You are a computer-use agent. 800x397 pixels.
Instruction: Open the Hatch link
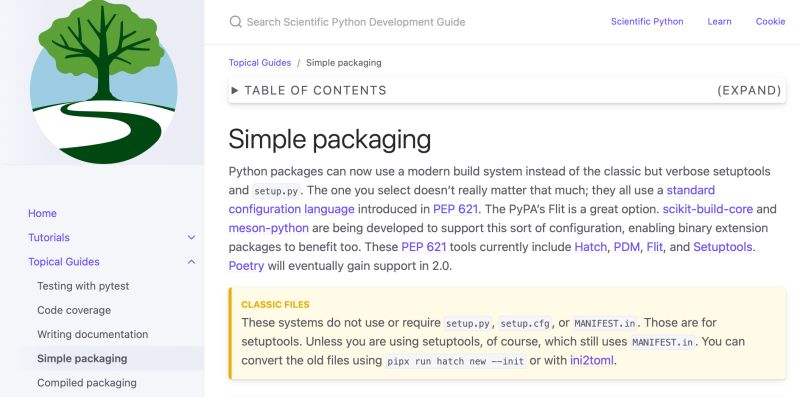point(591,247)
